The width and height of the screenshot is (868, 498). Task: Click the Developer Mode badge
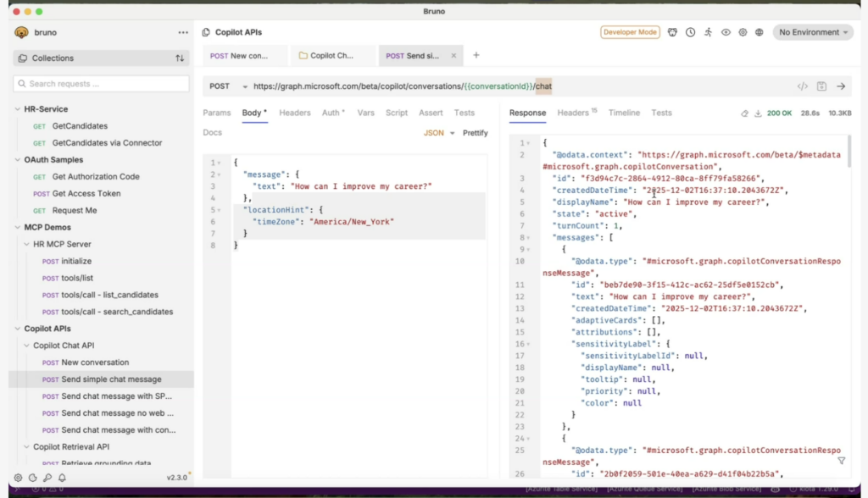(630, 32)
